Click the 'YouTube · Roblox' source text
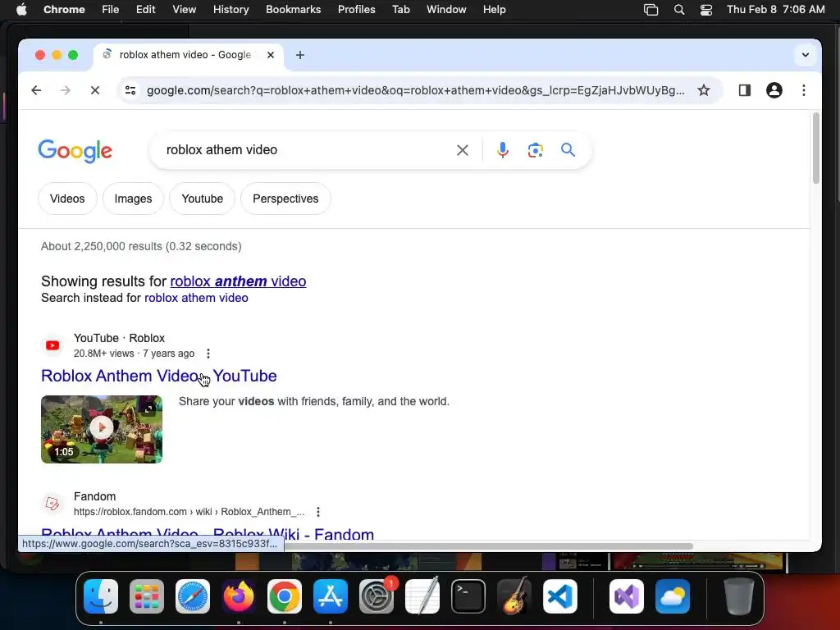The image size is (840, 630). point(119,338)
